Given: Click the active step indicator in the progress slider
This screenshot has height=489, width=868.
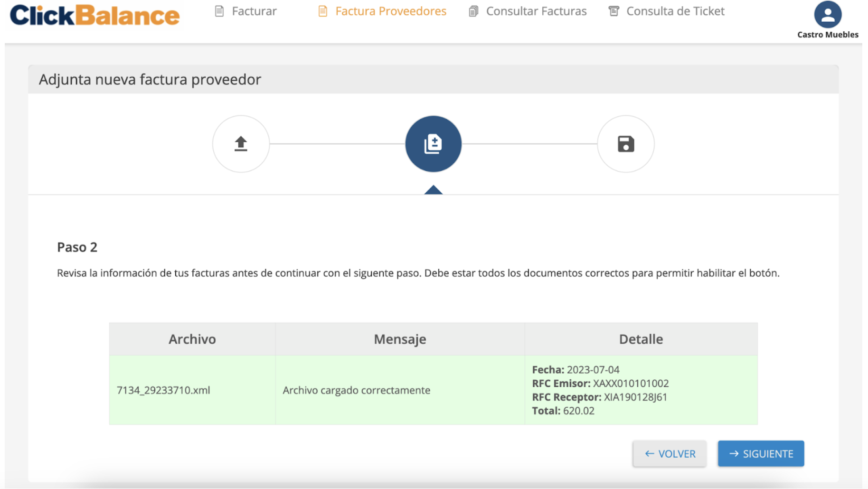Looking at the screenshot, I should (x=433, y=189).
